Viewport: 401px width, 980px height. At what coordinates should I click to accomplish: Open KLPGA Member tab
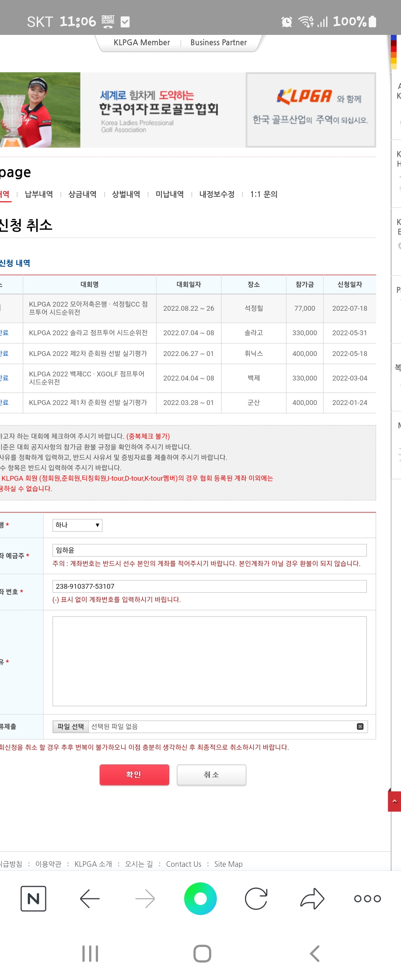click(141, 42)
